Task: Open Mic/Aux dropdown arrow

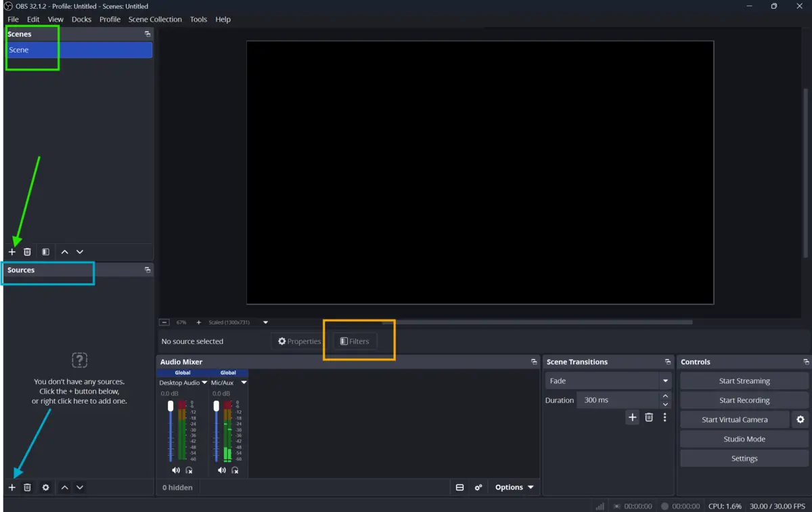Action: pos(244,383)
